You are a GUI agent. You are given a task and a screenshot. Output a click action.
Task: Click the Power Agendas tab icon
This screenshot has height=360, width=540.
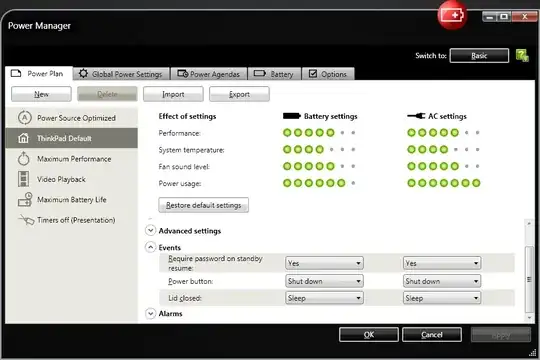[183, 74]
